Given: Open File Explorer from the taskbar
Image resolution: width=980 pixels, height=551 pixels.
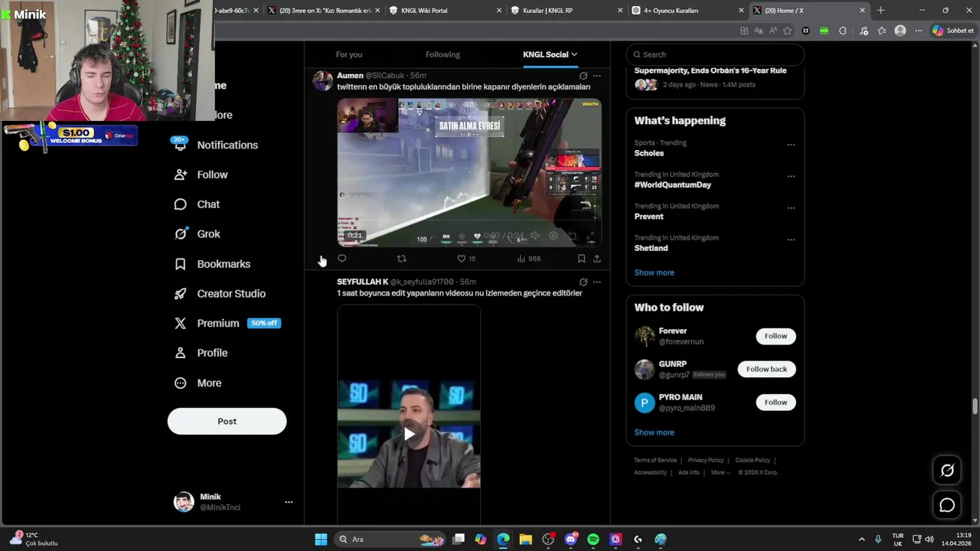Looking at the screenshot, I should [x=525, y=540].
